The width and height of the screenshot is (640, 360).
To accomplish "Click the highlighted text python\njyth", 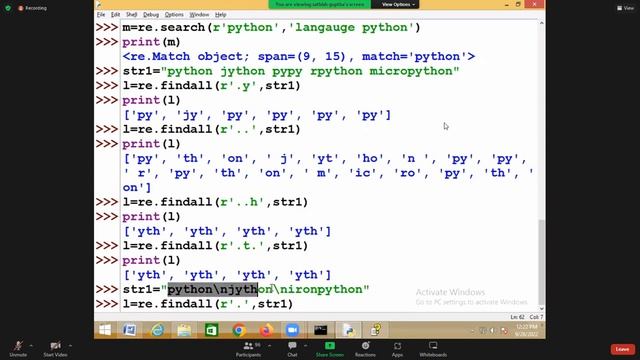I will point(213,289).
